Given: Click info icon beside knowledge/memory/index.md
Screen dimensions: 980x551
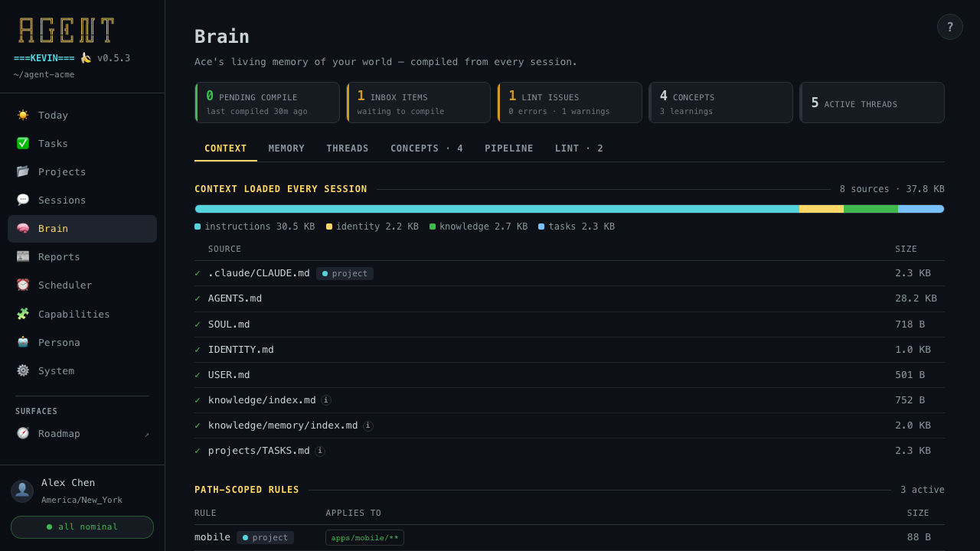Looking at the screenshot, I should 368,425.
